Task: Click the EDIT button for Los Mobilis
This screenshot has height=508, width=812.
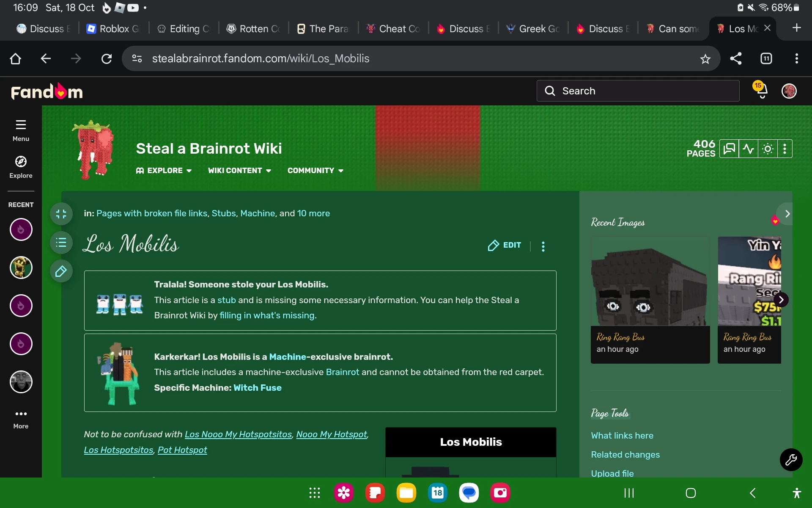Action: (505, 246)
